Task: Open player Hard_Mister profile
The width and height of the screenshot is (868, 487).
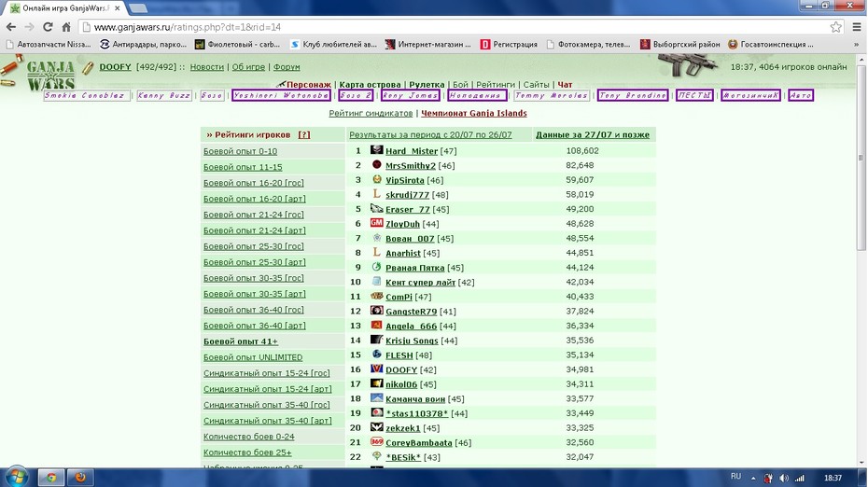Action: pos(412,151)
